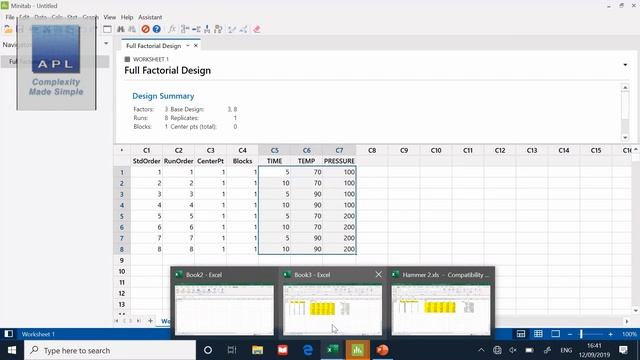Open output options dropdown at right of title

coord(625,65)
